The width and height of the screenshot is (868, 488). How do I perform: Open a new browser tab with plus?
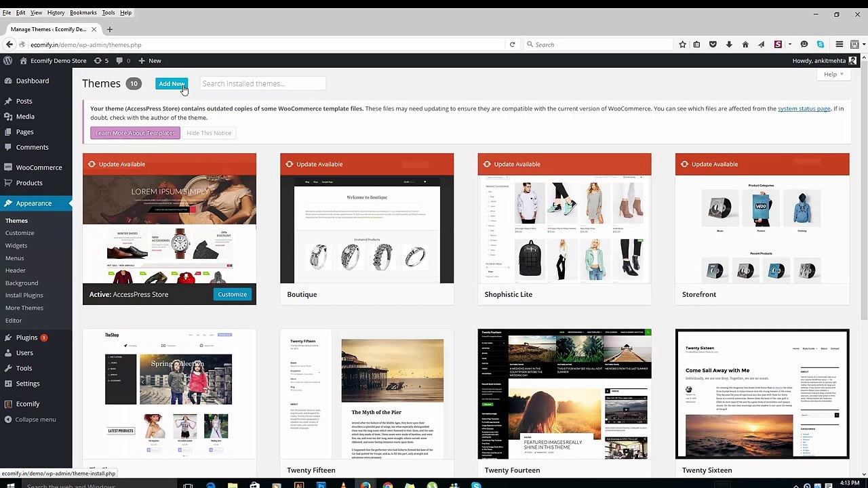pyautogui.click(x=109, y=29)
